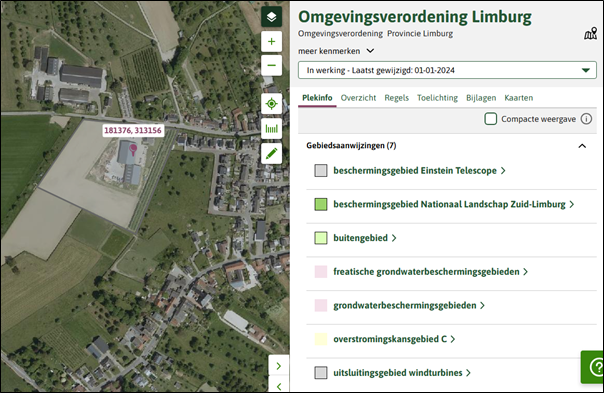Click grey swatch of uitsluitingsgebied windturbines
Image resolution: width=604 pixels, height=393 pixels.
click(321, 373)
